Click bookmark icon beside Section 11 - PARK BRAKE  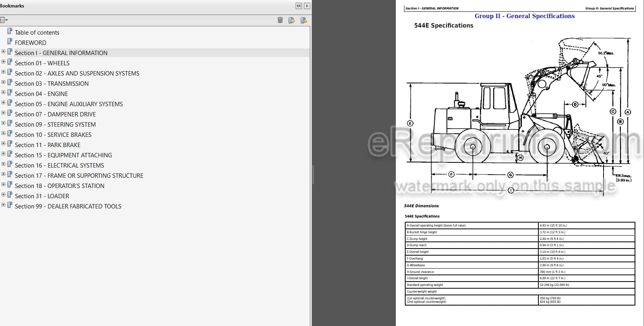[x=10, y=144]
